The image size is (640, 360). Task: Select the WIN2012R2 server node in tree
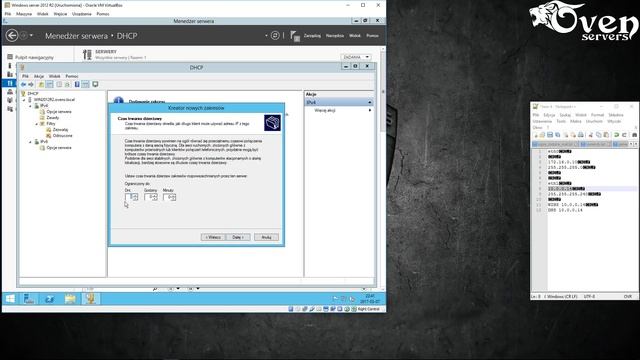[54, 100]
